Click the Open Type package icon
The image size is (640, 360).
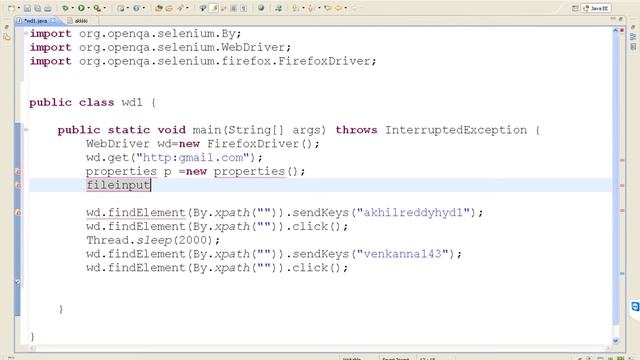click(x=159, y=8)
